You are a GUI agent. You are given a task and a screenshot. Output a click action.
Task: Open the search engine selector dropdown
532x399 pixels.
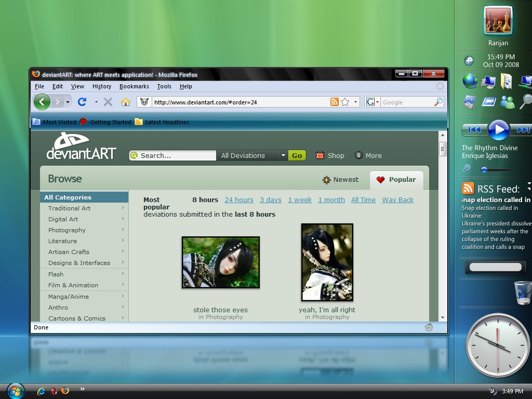click(x=377, y=102)
